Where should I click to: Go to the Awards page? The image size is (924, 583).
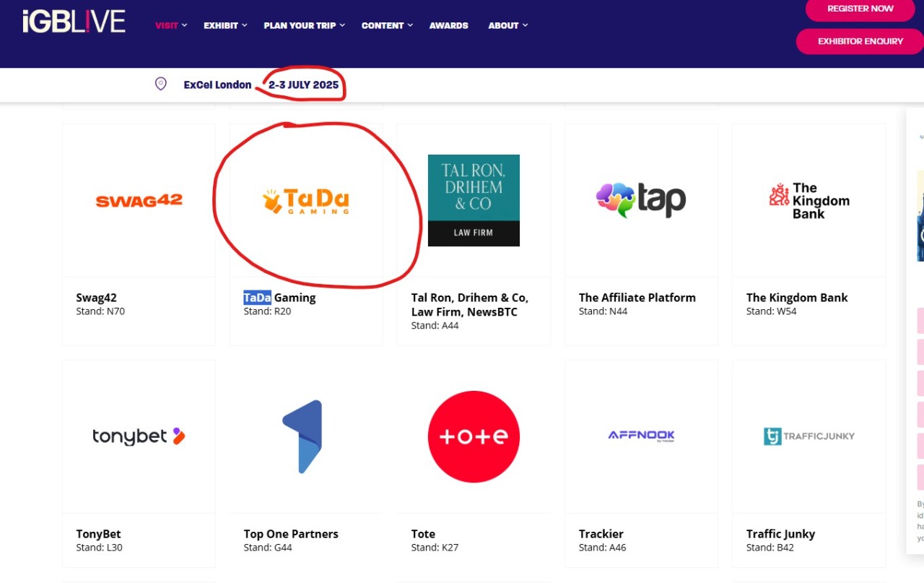click(449, 25)
